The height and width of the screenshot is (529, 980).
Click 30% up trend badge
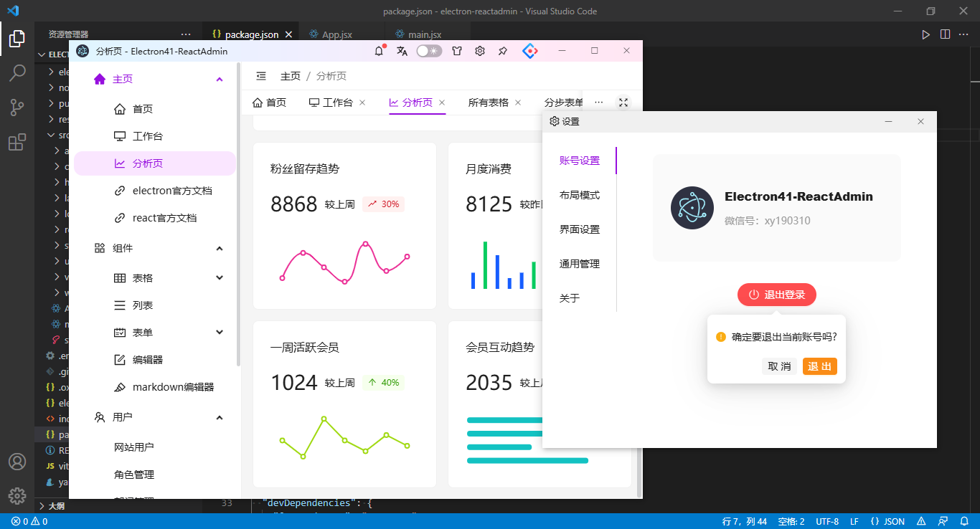[383, 204]
